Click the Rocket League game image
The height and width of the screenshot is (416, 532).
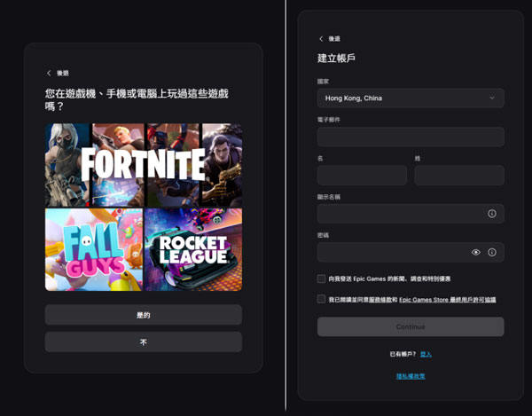pos(193,249)
